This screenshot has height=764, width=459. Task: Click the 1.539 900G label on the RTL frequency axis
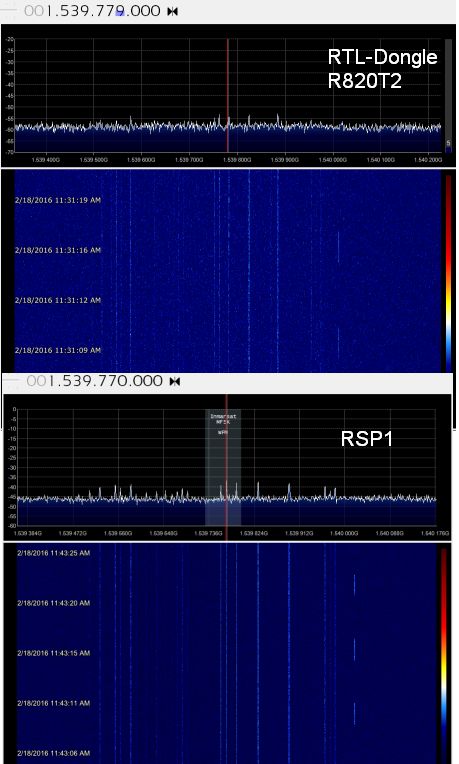coord(285,160)
